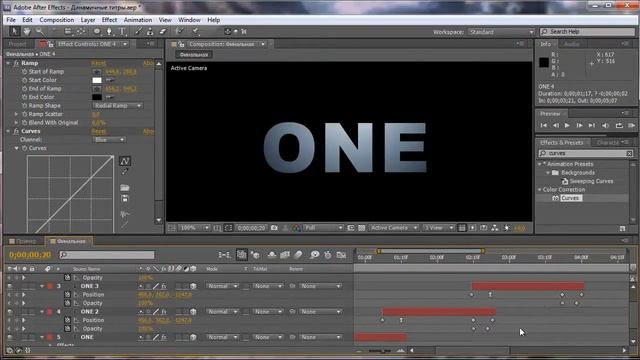Viewport: 640px width, 360px height.
Task: Toggle stopwatch for End of Ramp
Action: [x=24, y=89]
